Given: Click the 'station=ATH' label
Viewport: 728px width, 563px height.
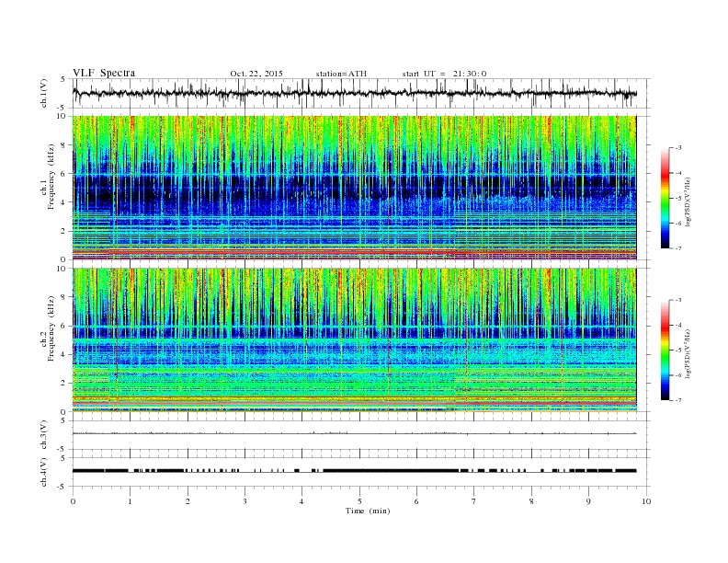Looking at the screenshot, I should [x=341, y=74].
